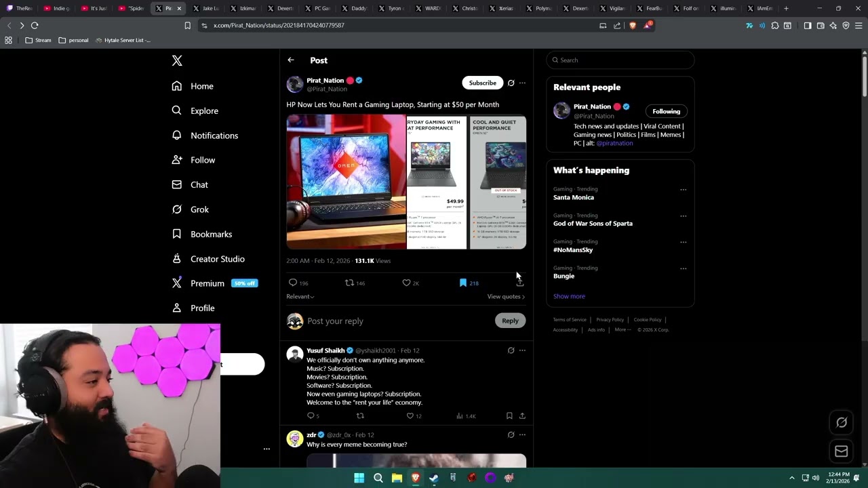Open the more menu on Yusuf Shaikh's reply
Viewport: 868px width, 488px height.
coord(522,350)
